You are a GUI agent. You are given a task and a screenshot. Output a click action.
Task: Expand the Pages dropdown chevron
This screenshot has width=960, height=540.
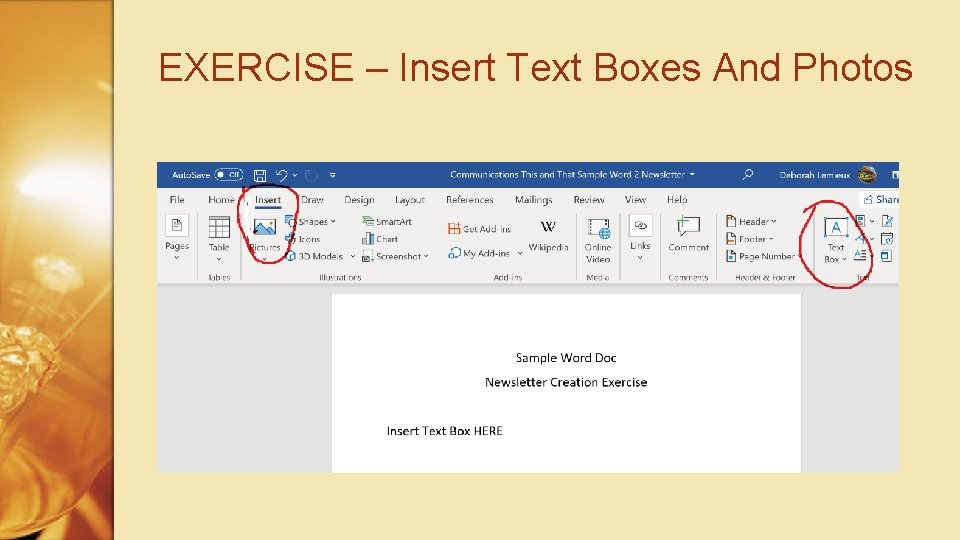click(176, 258)
